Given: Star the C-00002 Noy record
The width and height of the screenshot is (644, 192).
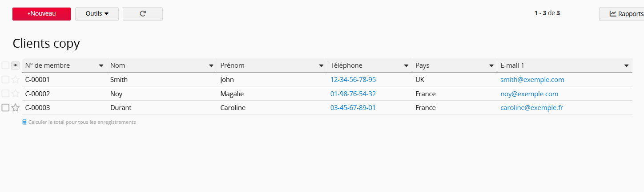Looking at the screenshot, I should [16, 94].
